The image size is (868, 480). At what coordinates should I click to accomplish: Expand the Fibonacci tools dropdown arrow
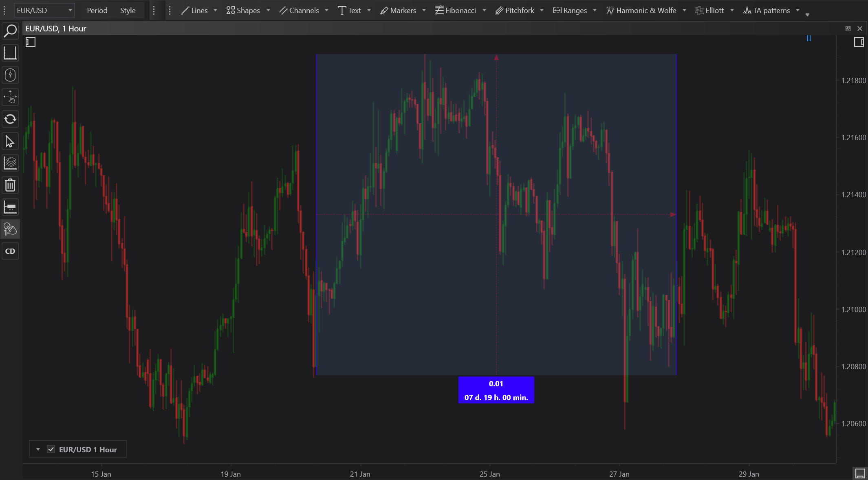[484, 10]
